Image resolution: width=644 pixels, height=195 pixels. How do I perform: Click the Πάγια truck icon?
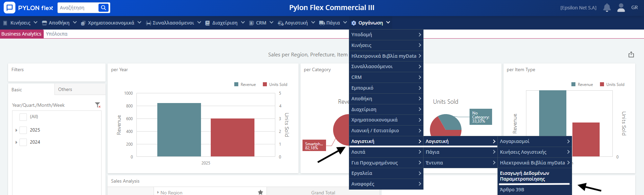[322, 23]
